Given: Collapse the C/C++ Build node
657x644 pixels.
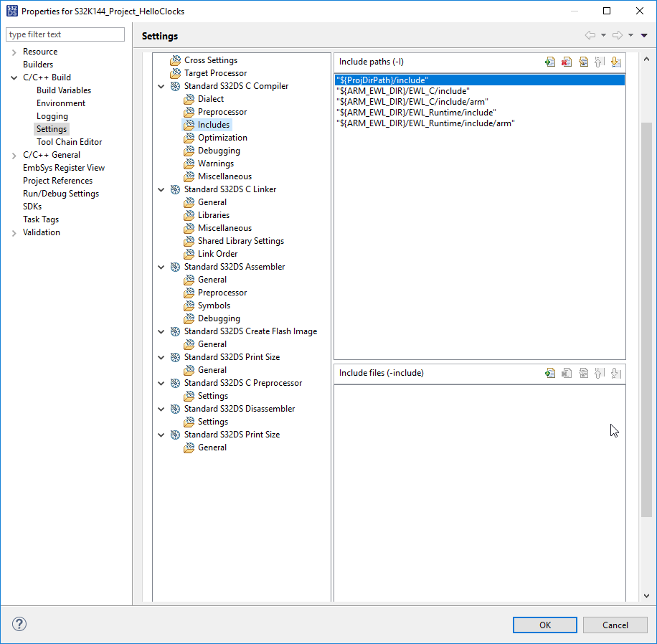Looking at the screenshot, I should [x=14, y=78].
